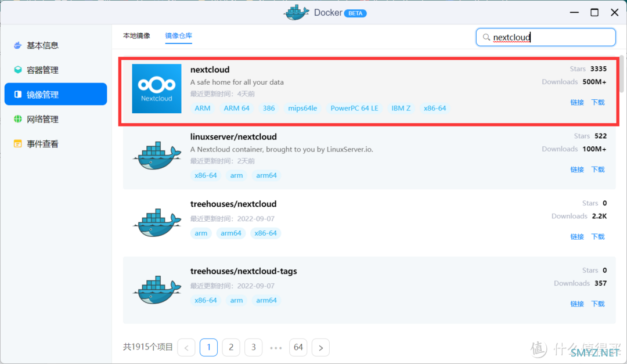Click the search magnifier icon
Image resolution: width=627 pixels, height=364 pixels.
[487, 37]
